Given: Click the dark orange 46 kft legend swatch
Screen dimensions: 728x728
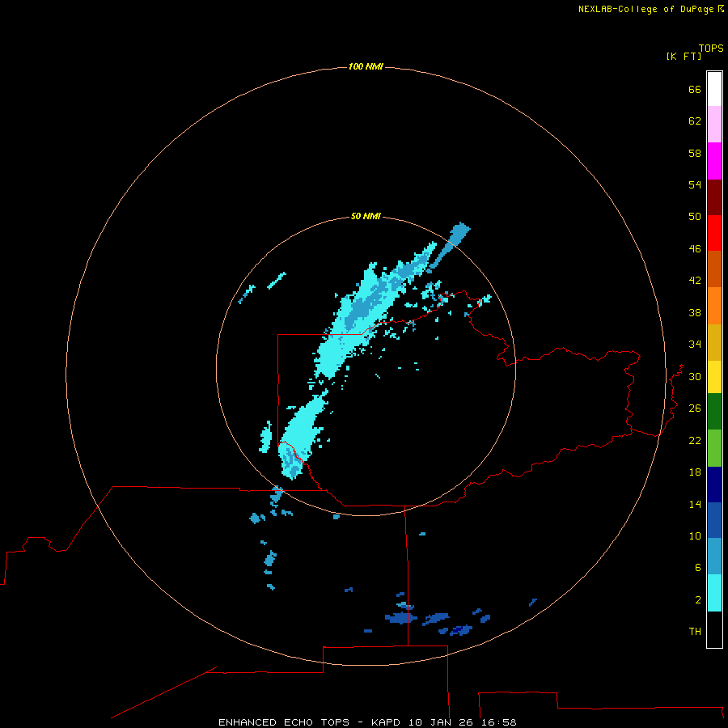Looking at the screenshot, I should (714, 269).
